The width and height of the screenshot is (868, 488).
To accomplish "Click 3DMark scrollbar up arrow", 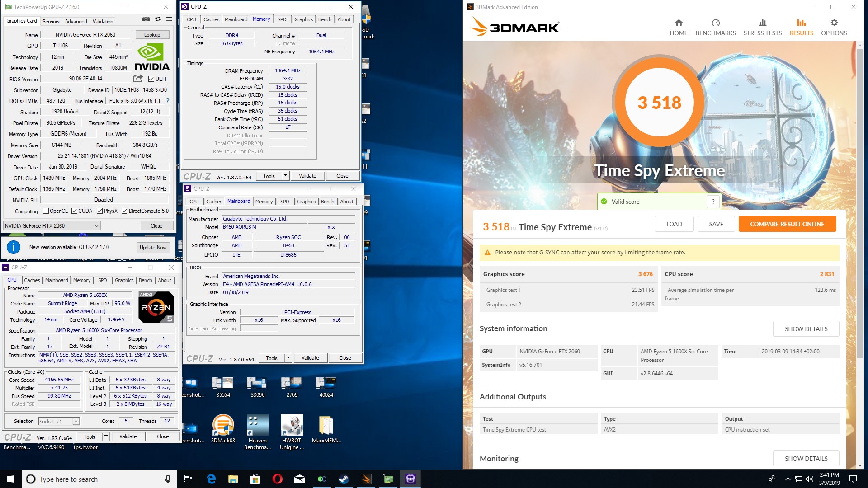I will click(x=860, y=45).
